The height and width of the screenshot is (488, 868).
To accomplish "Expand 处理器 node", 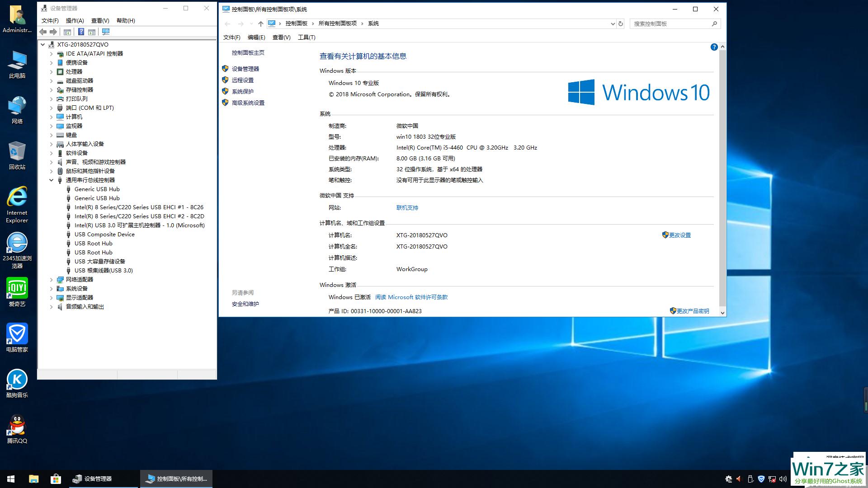I will tap(51, 72).
